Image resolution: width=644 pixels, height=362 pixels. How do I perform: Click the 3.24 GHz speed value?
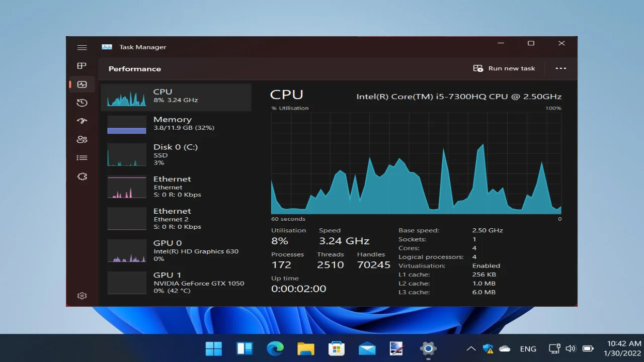(344, 241)
